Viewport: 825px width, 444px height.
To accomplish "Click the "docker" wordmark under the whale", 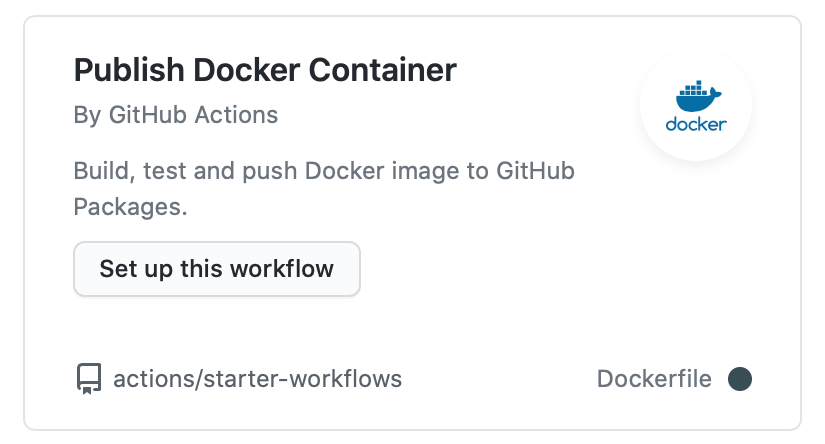I will tap(696, 124).
